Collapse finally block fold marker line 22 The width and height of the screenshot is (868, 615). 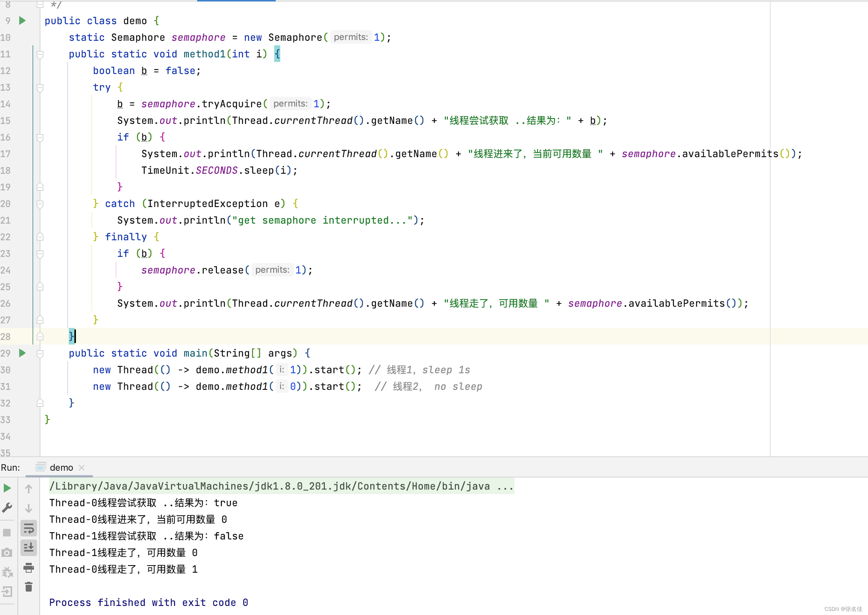[40, 237]
